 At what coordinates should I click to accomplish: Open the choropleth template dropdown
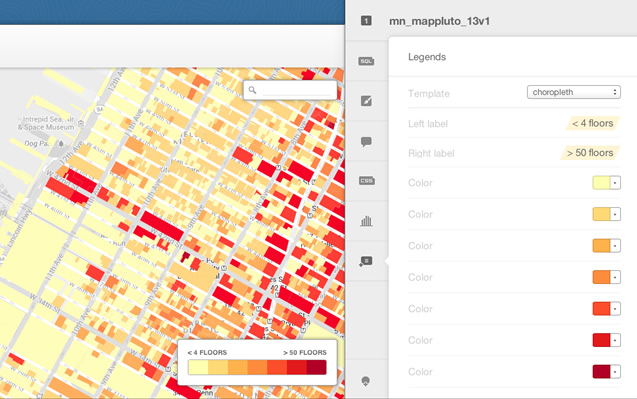point(574,92)
